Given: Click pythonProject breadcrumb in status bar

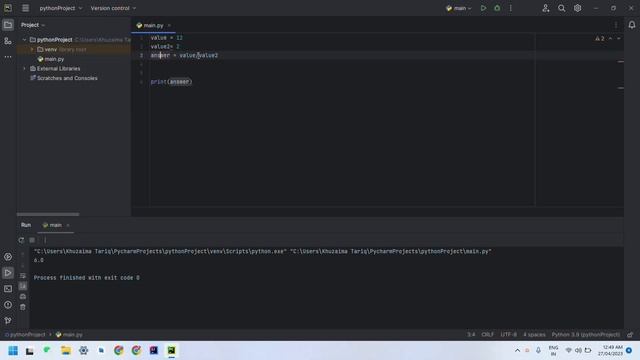Looking at the screenshot, I should (x=24, y=335).
